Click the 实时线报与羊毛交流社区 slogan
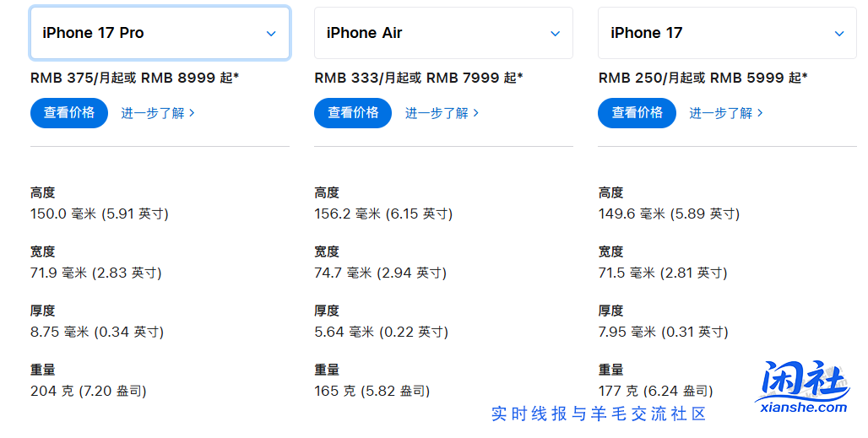Viewport: 868px width, 438px height. coord(599,414)
